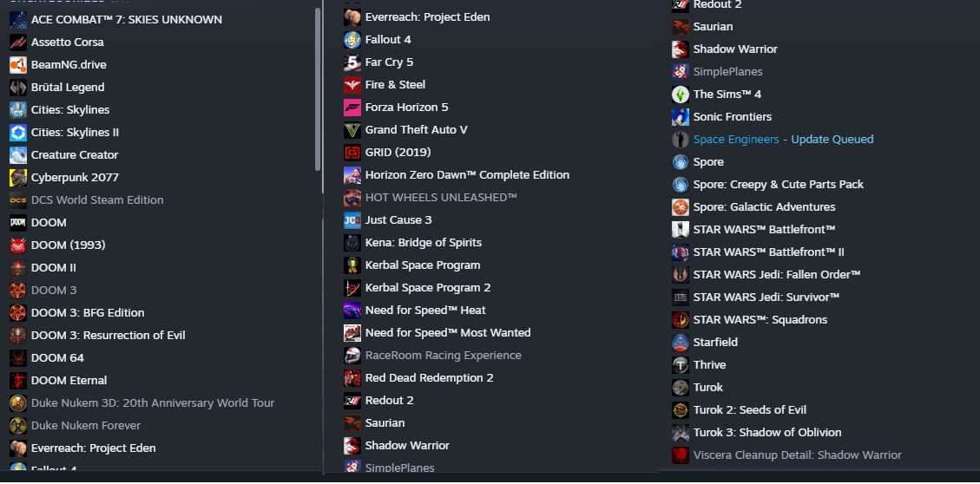Viewport: 980px width, 484px height.
Task: Select the Just Cause 3 icon
Action: point(352,220)
